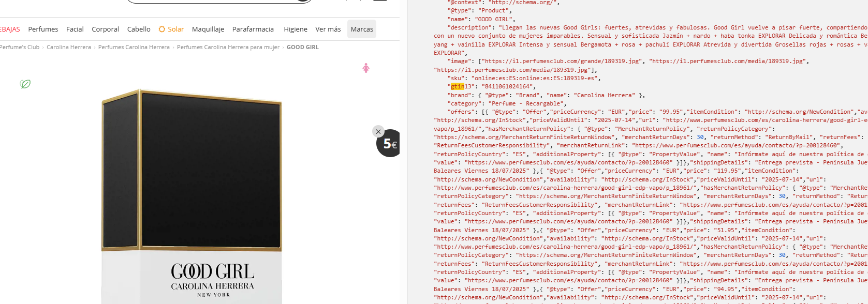
Task: Expand the Ver más menu
Action: tap(328, 29)
